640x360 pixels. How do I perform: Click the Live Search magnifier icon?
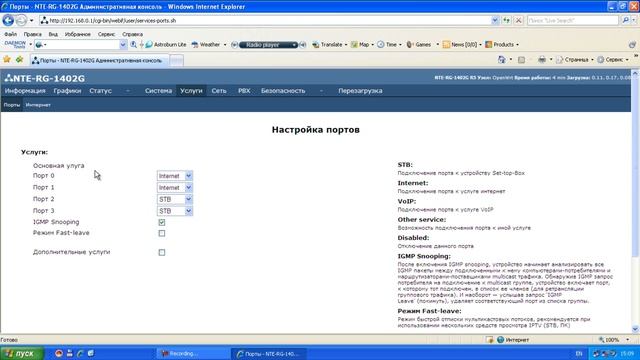point(625,20)
